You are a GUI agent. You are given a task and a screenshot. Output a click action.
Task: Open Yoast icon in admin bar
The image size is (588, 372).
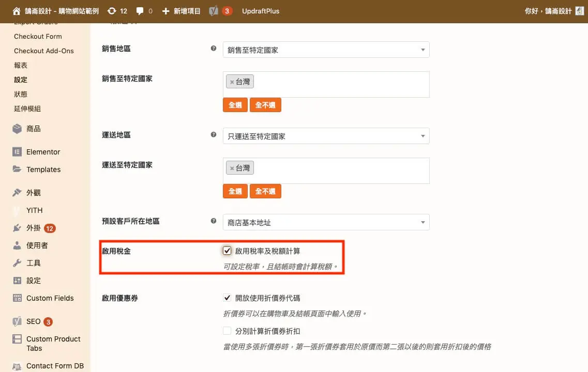point(214,11)
